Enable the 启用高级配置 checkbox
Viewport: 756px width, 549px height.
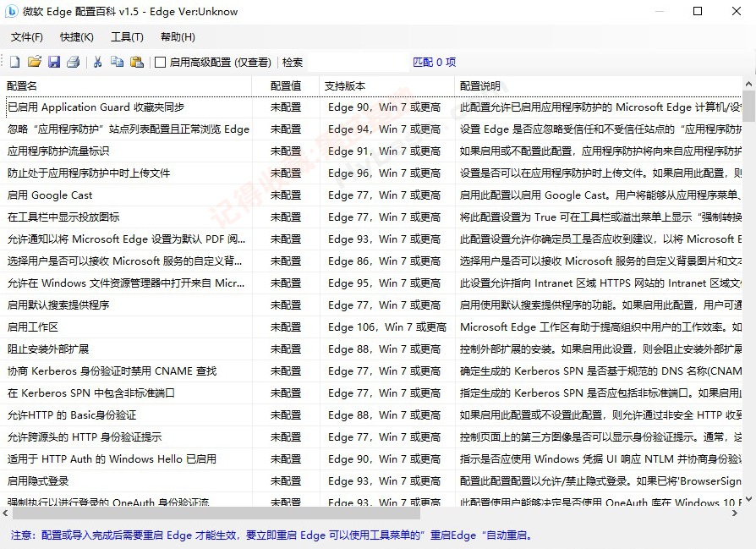point(161,63)
